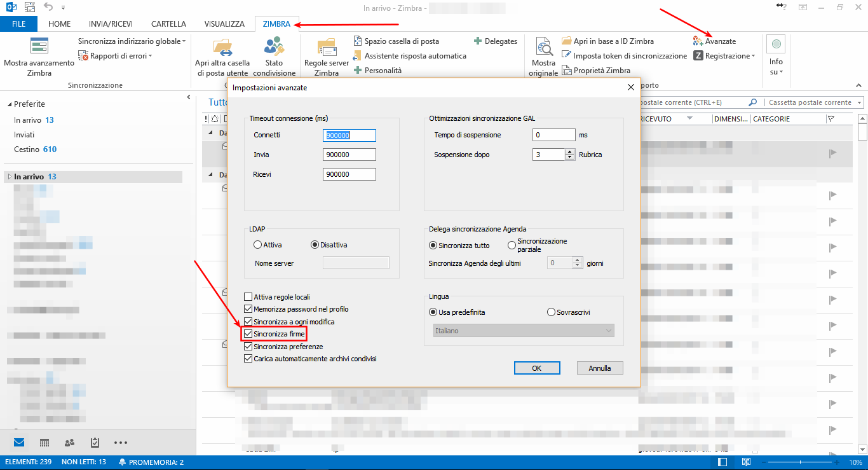This screenshot has width=868, height=470.
Task: Collapse the folder pane chevron
Action: click(x=189, y=97)
